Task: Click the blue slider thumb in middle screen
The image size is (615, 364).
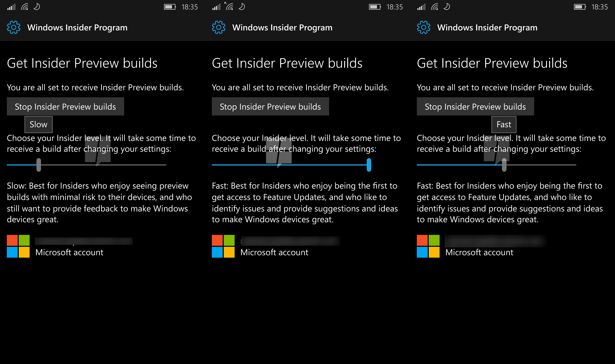Action: click(369, 165)
